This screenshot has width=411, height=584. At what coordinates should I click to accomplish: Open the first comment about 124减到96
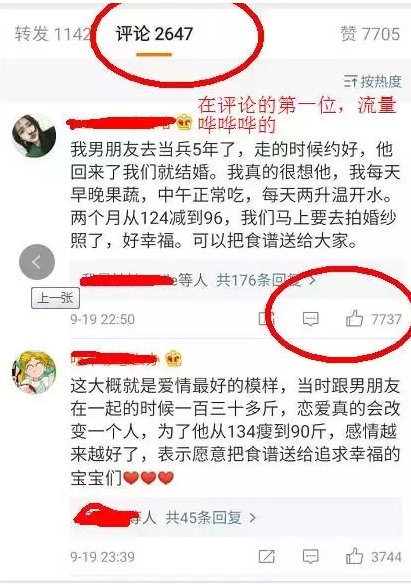[x=235, y=195]
